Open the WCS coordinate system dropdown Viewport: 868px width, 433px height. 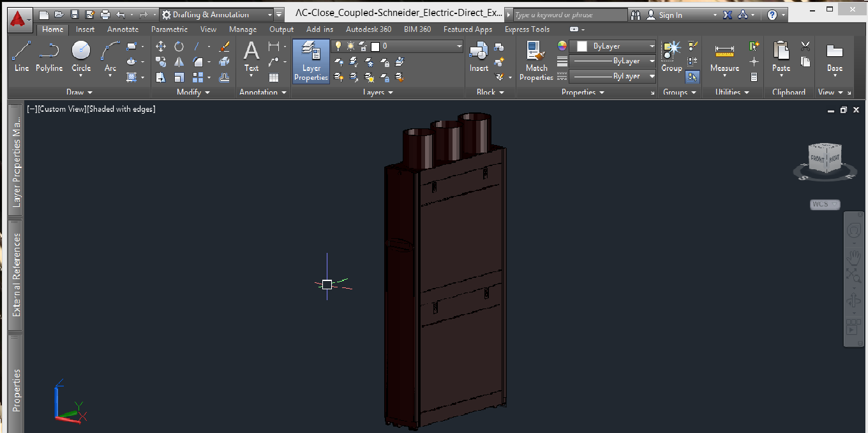[825, 204]
